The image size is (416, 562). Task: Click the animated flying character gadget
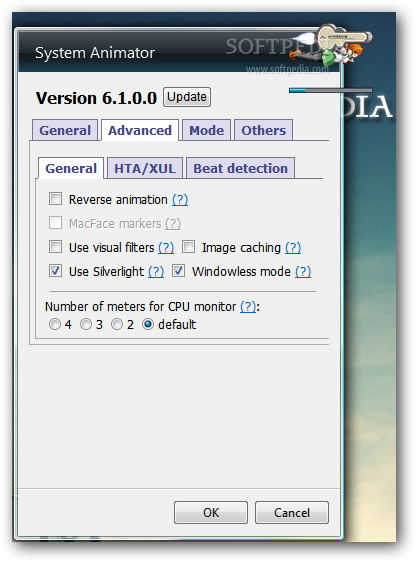click(x=331, y=45)
